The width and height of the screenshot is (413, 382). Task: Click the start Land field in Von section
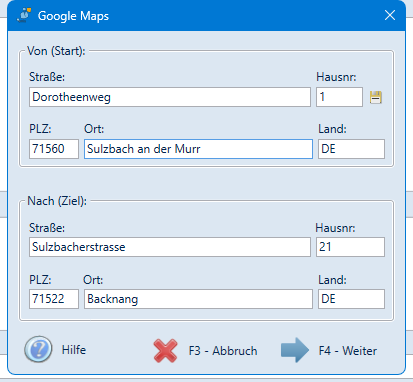pyautogui.click(x=351, y=149)
